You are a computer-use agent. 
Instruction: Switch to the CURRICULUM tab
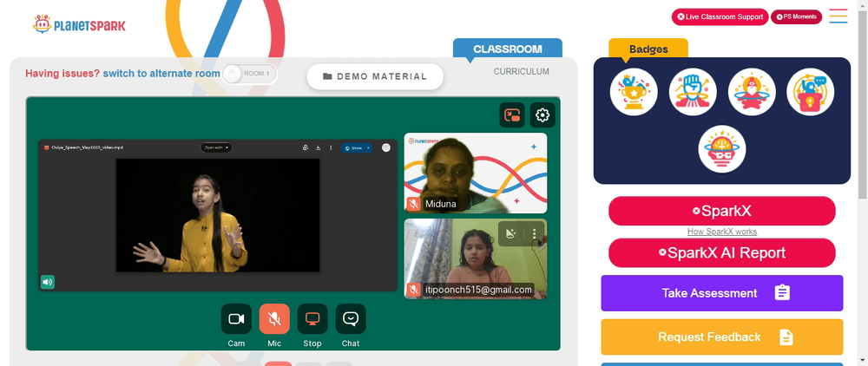[x=522, y=71]
